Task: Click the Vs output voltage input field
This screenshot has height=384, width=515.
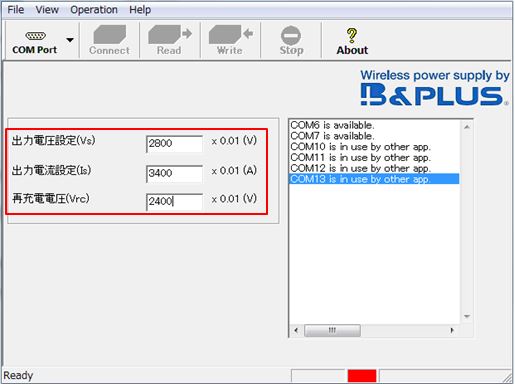Action: click(x=174, y=144)
